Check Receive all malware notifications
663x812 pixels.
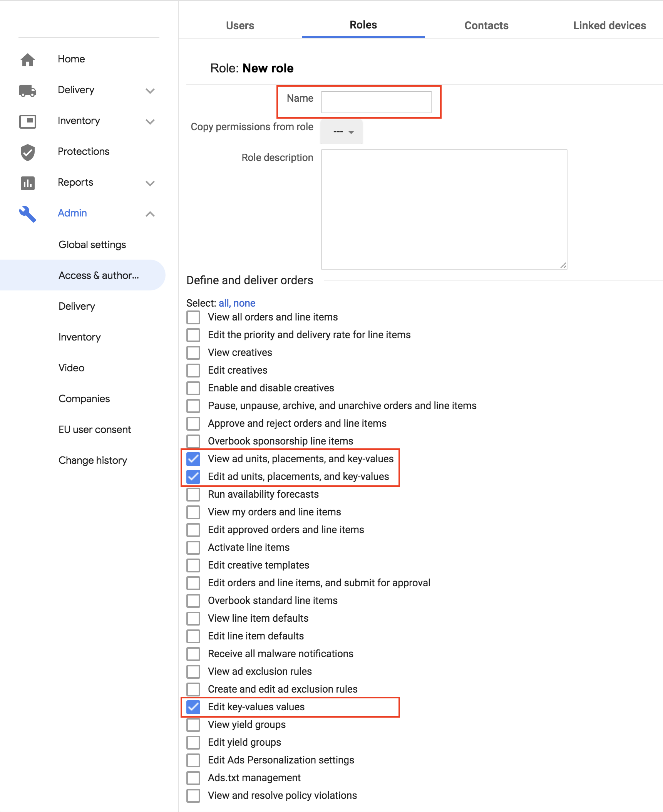click(x=193, y=654)
